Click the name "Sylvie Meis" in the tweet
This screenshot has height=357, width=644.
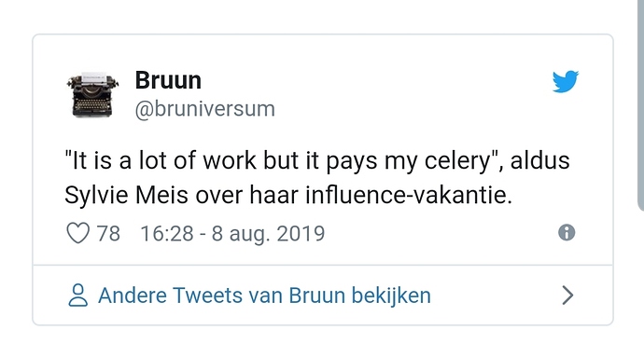click(x=127, y=195)
